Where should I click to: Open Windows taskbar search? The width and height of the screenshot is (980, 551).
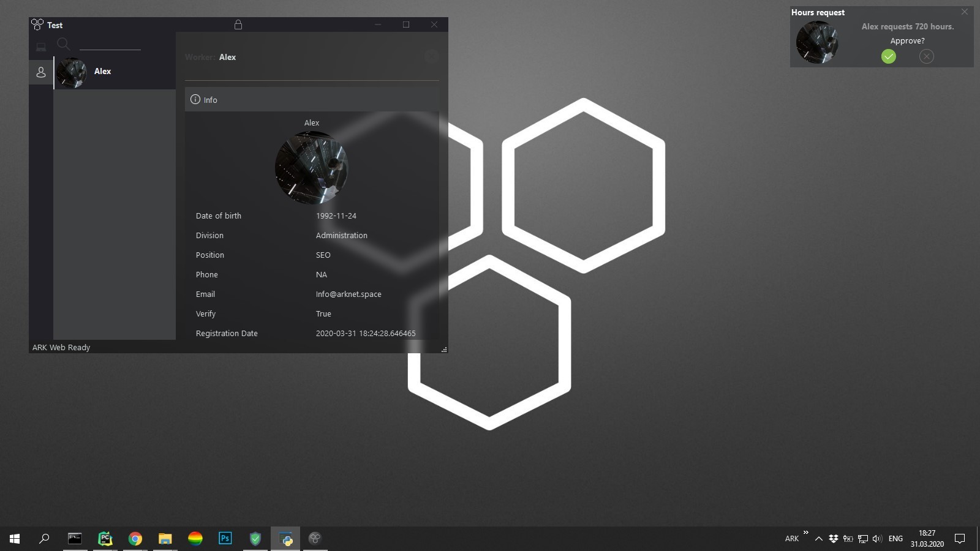pyautogui.click(x=44, y=539)
